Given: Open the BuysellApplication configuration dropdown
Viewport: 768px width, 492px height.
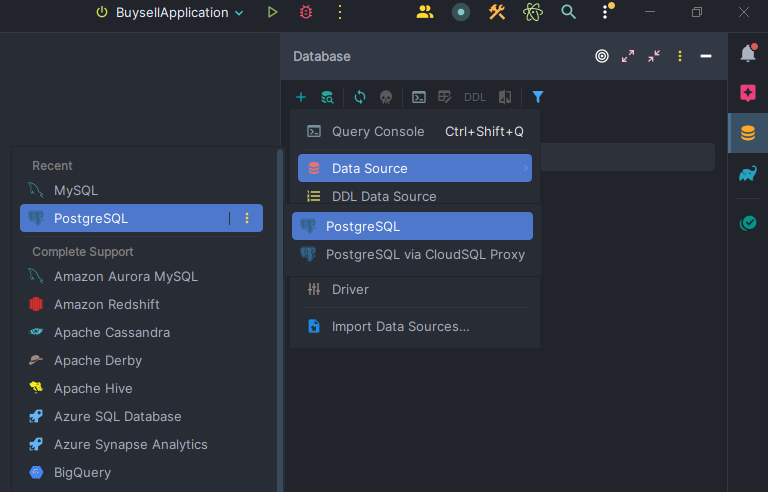Looking at the screenshot, I should click(170, 12).
